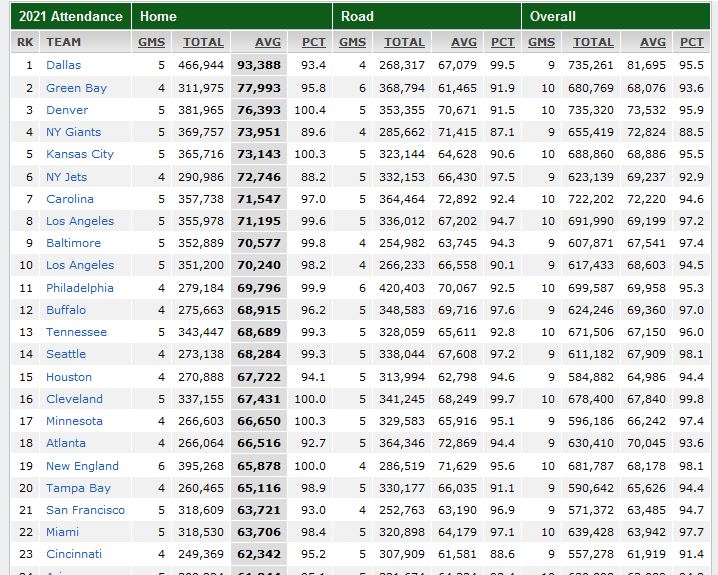
Task: Open the Tennessee team link
Action: tap(76, 331)
